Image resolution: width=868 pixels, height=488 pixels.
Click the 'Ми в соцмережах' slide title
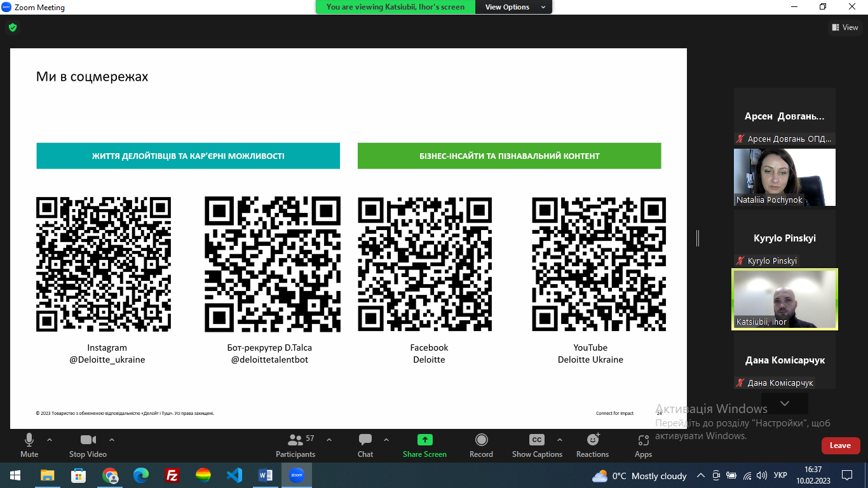92,77
